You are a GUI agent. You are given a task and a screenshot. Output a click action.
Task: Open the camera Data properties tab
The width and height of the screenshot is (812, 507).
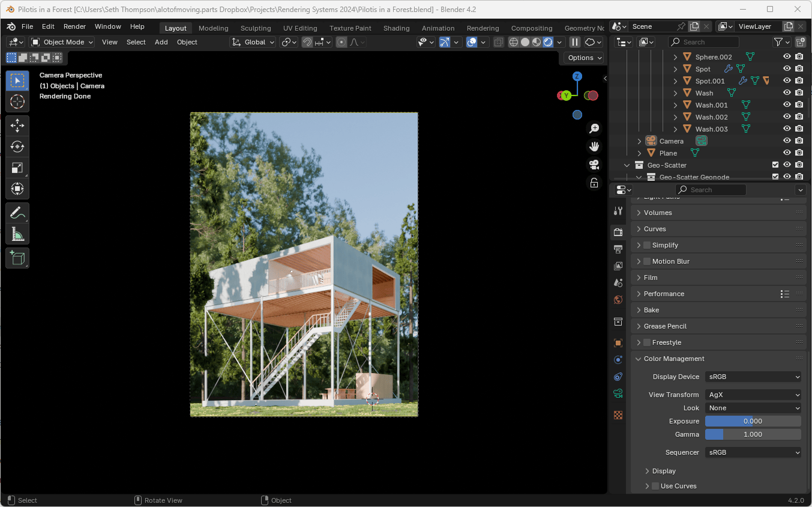click(618, 393)
